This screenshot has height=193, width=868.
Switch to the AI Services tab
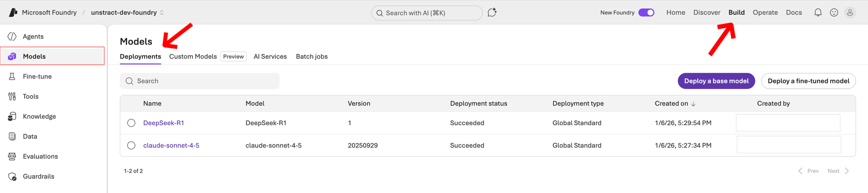(270, 57)
